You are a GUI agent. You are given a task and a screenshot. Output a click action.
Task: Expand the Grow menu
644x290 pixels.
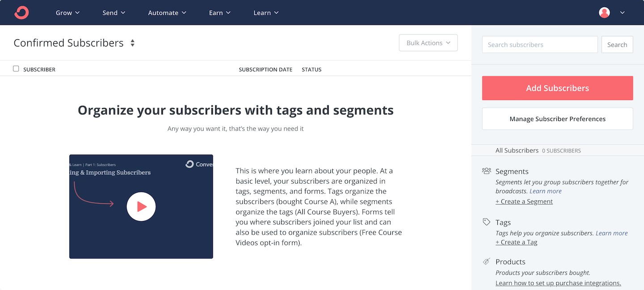(x=68, y=13)
